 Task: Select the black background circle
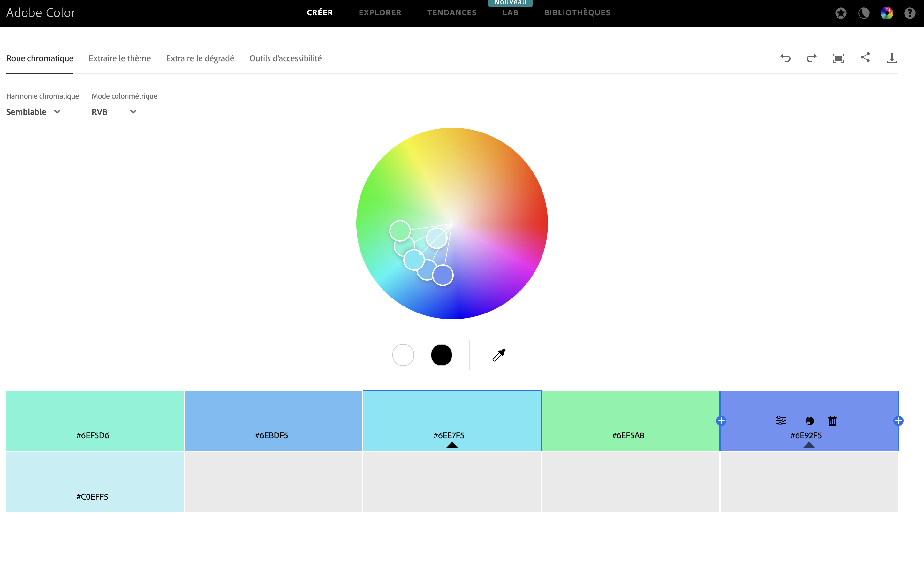pos(441,355)
